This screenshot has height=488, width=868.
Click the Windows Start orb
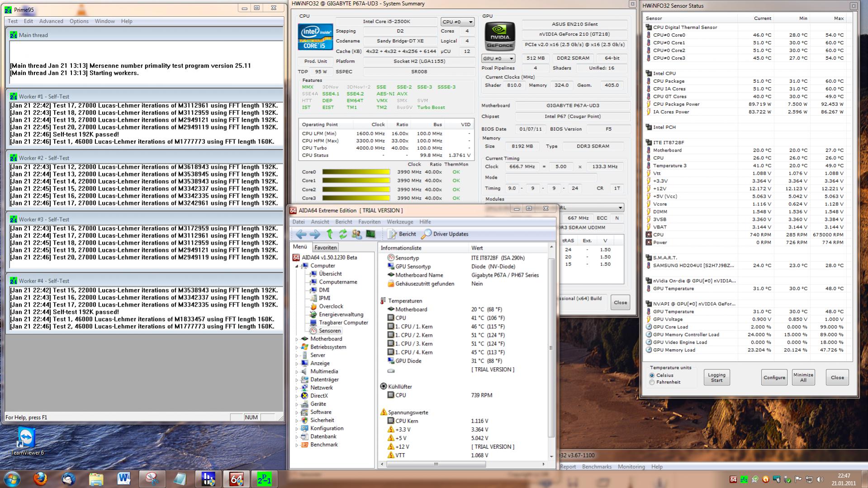(12, 479)
